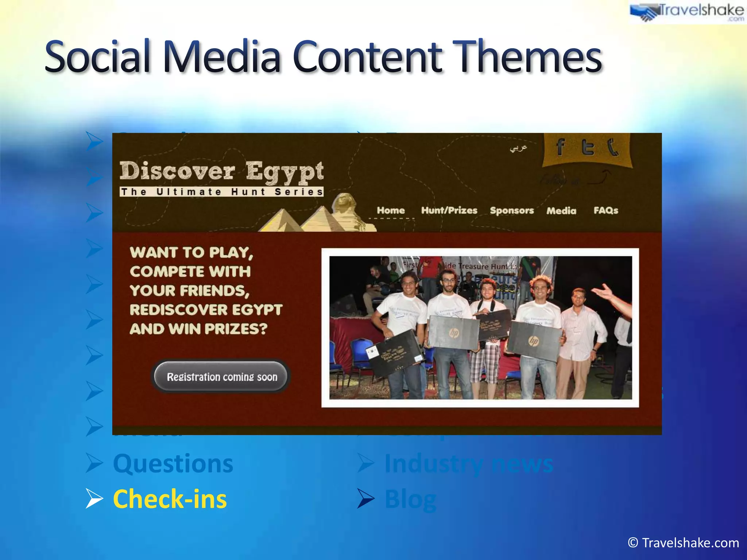Open the Home menu item
Image resolution: width=747 pixels, height=560 pixels.
[391, 210]
